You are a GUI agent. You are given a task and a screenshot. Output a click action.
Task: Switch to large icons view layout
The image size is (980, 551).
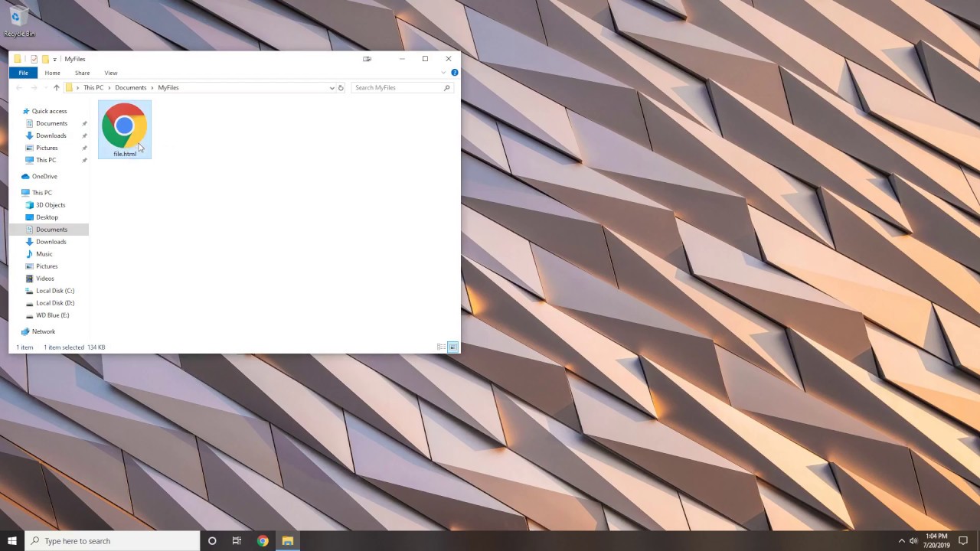(453, 347)
